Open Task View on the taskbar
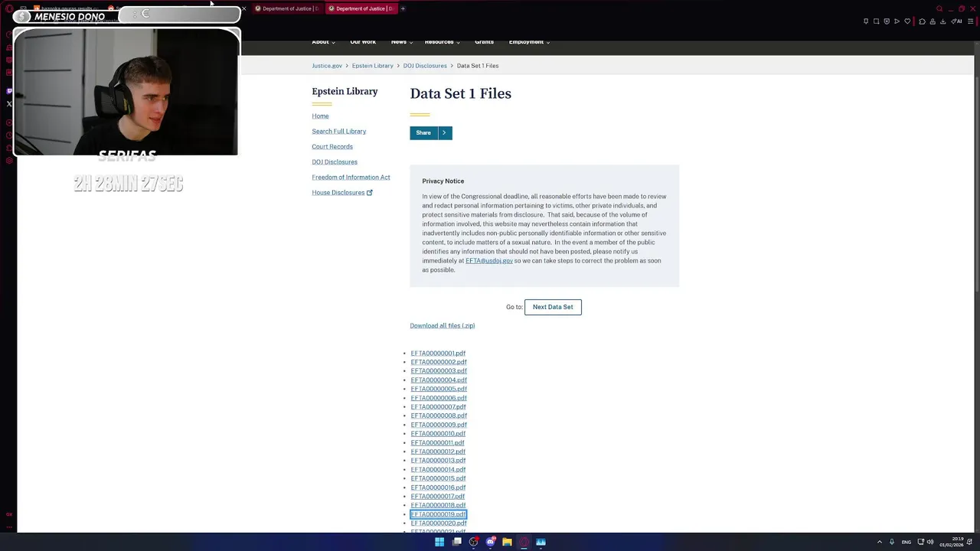The image size is (980, 551). click(457, 542)
